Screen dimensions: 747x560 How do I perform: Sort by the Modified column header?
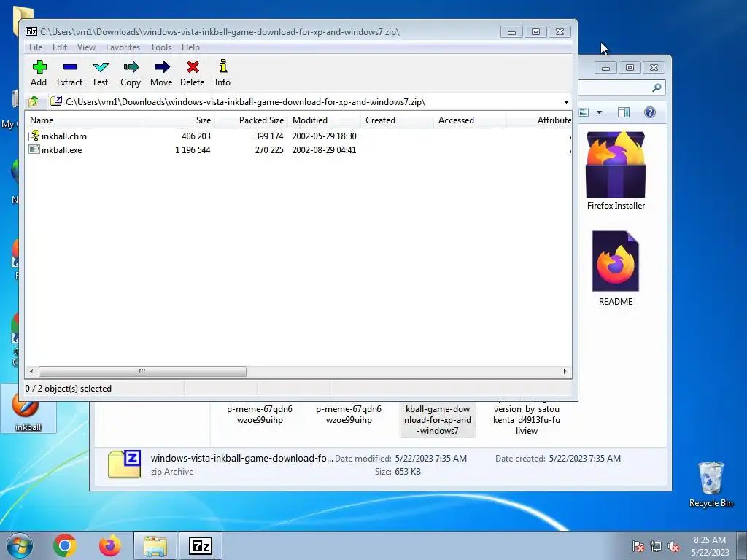pos(324,120)
